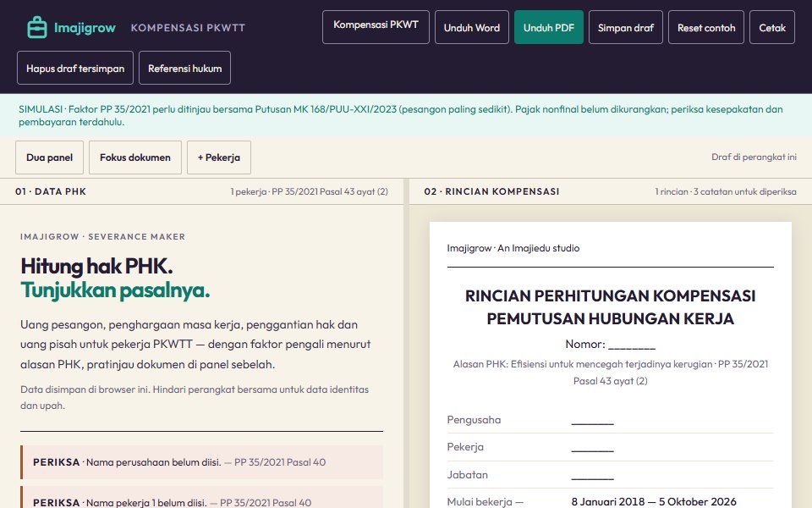Click the date range '8 Januari 2018 — 5 Oktober 2026'
Screen dimensions: 812x508
(x=654, y=502)
